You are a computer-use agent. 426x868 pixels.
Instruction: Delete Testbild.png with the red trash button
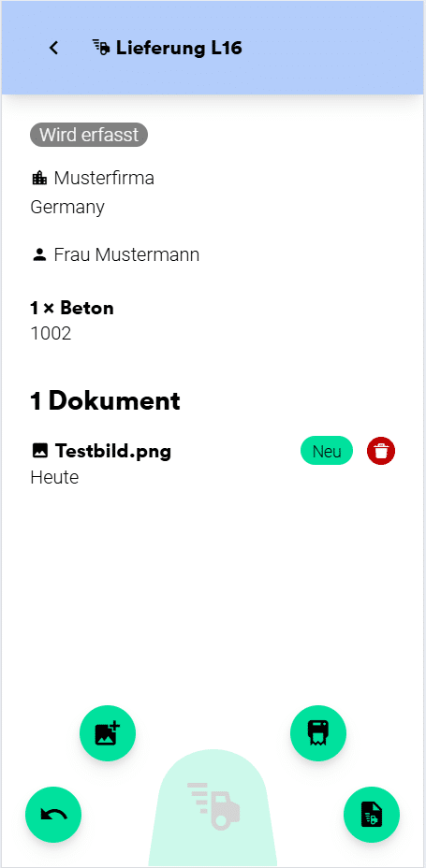[x=381, y=451]
